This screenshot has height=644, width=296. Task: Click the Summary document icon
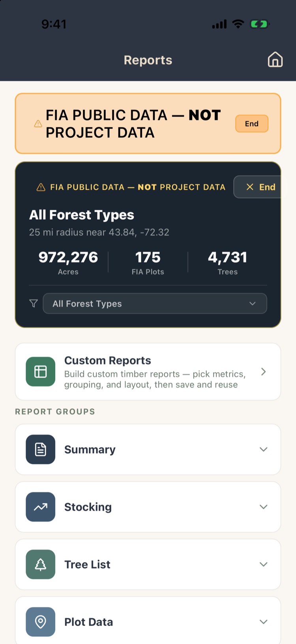coord(41,450)
